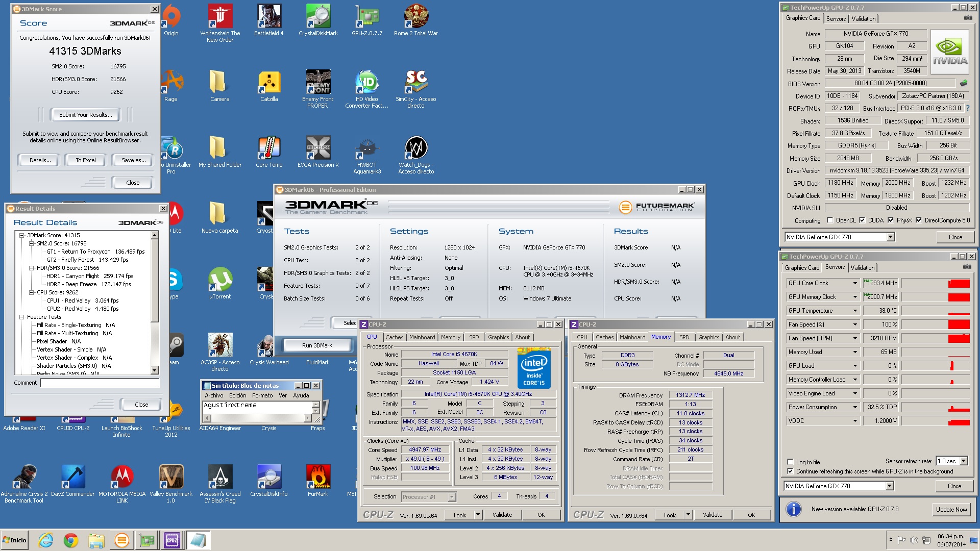Open the Archivo menu in Bloc de notas
The image size is (980, 551).
pyautogui.click(x=214, y=395)
